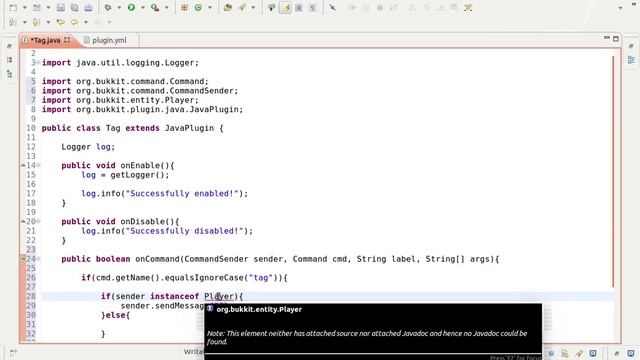The image size is (640, 360).
Task: Open the Previous Annotation dropdown arrow
Action: pyautogui.click(x=48, y=22)
